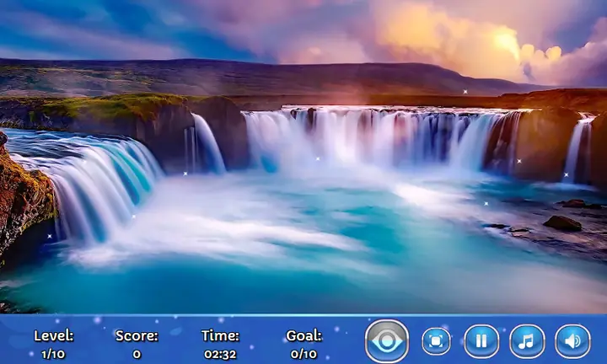The height and width of the screenshot is (364, 607).
Task: Pause the game
Action: pyautogui.click(x=481, y=341)
